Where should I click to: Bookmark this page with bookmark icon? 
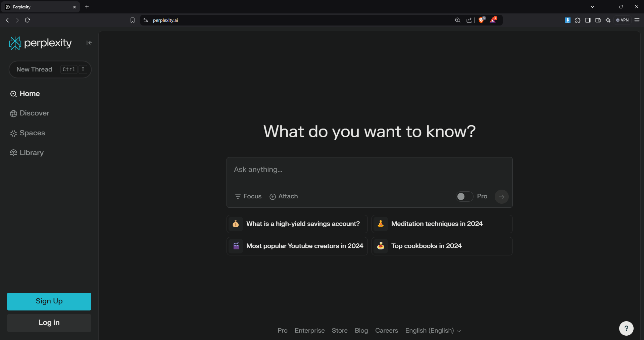133,20
